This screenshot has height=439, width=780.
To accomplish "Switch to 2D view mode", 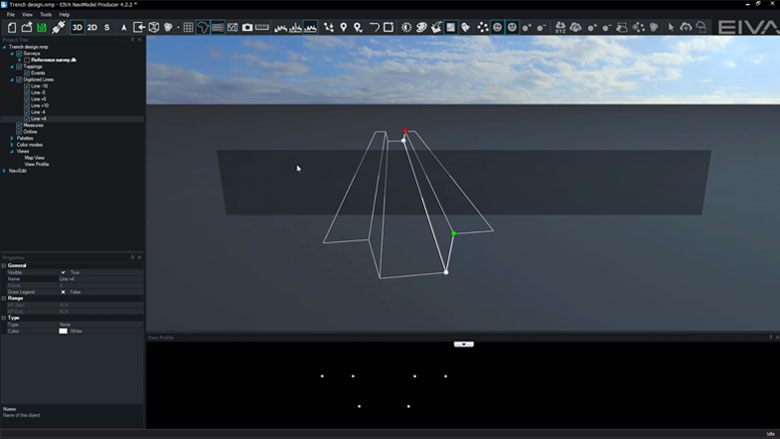I will coord(92,27).
